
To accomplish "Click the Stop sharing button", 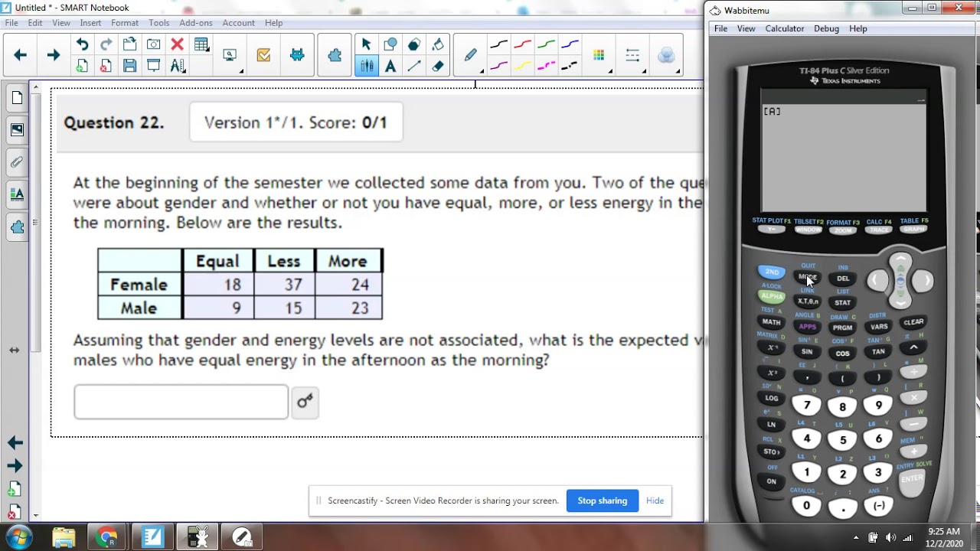I will [x=603, y=500].
